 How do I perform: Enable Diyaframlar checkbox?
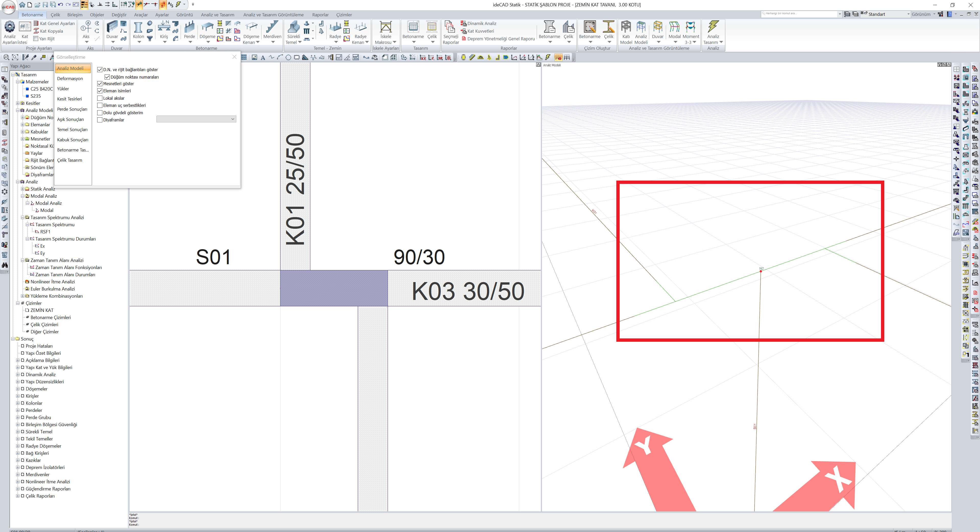[100, 120]
